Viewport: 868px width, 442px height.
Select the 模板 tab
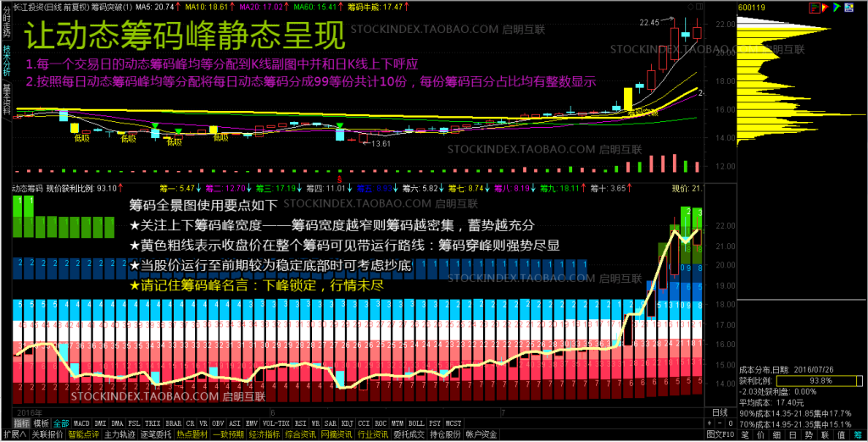[42, 423]
